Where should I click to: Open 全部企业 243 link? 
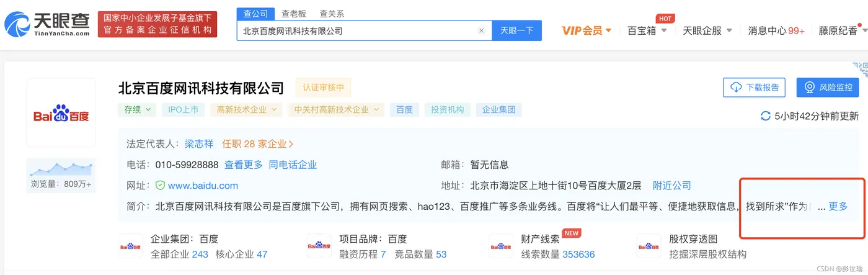[179, 255]
